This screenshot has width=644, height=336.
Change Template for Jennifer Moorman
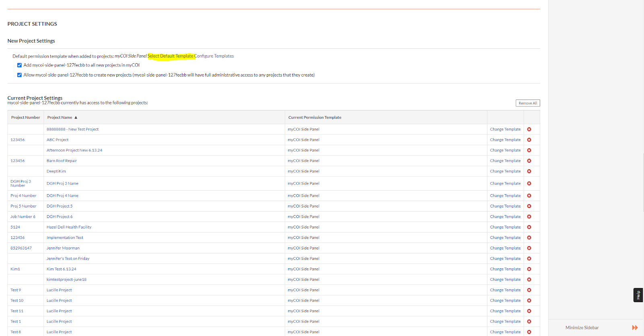(x=505, y=248)
